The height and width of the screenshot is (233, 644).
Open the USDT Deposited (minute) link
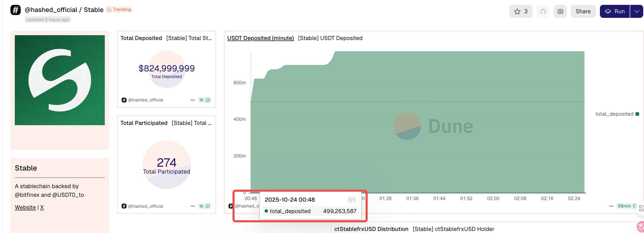(x=260, y=38)
